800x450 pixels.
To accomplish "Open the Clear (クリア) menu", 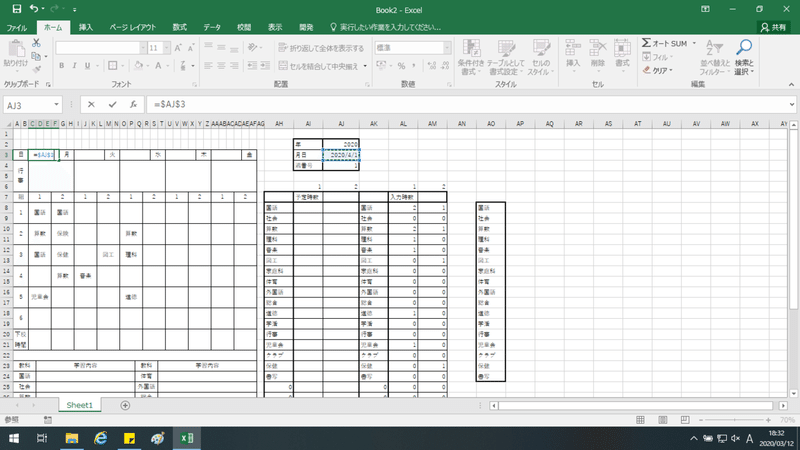I will pos(658,70).
